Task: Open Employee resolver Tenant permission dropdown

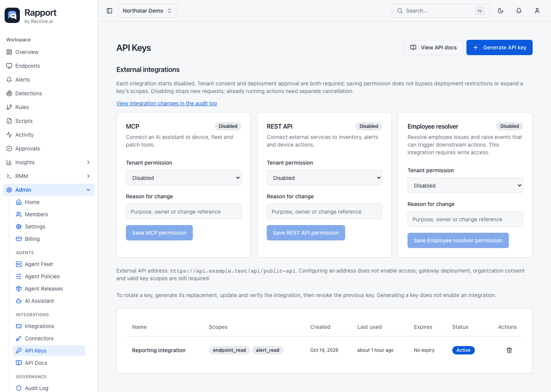Action: click(x=465, y=185)
